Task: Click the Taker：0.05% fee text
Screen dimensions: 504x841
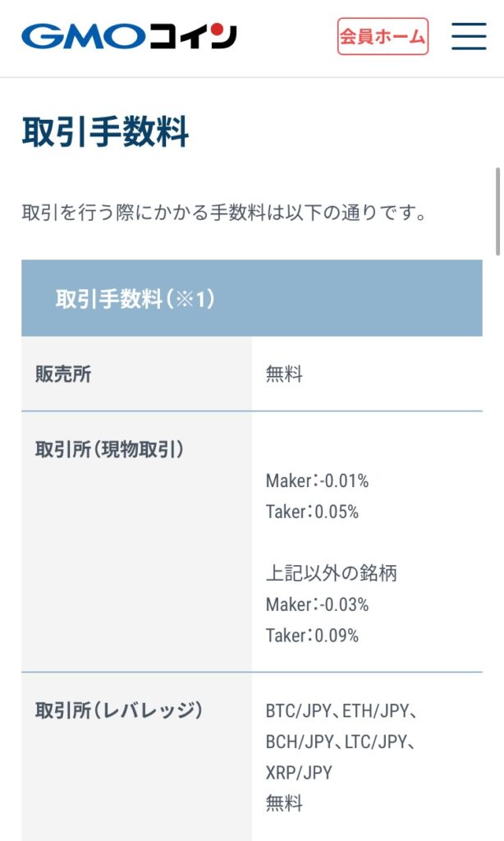Action: point(312,512)
